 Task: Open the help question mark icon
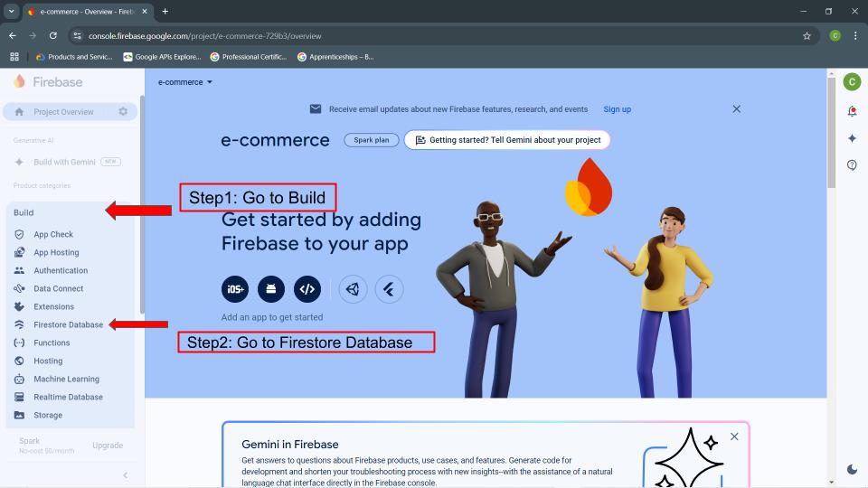click(x=852, y=164)
